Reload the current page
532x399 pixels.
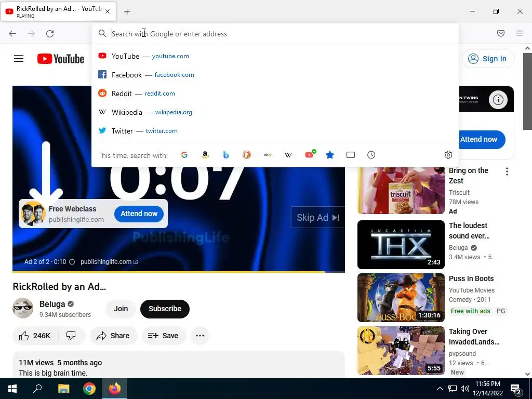[x=50, y=34]
